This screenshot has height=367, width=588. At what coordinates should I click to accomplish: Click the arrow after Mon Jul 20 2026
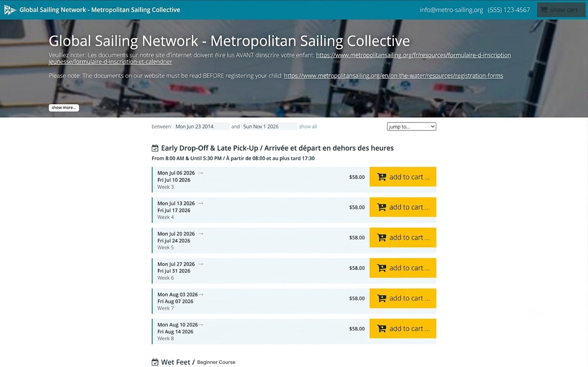tap(201, 234)
